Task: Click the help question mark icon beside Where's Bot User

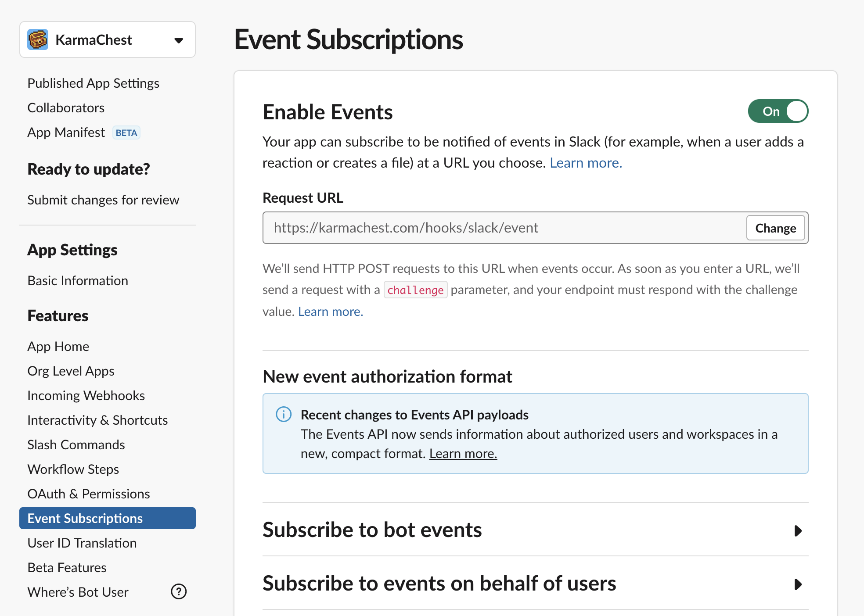Action: pyautogui.click(x=179, y=591)
